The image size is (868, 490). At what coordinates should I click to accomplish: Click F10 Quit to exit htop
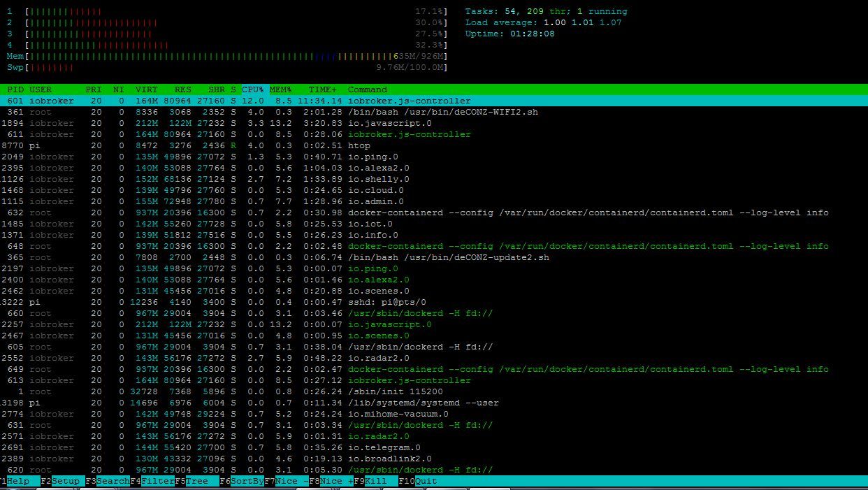(x=418, y=481)
